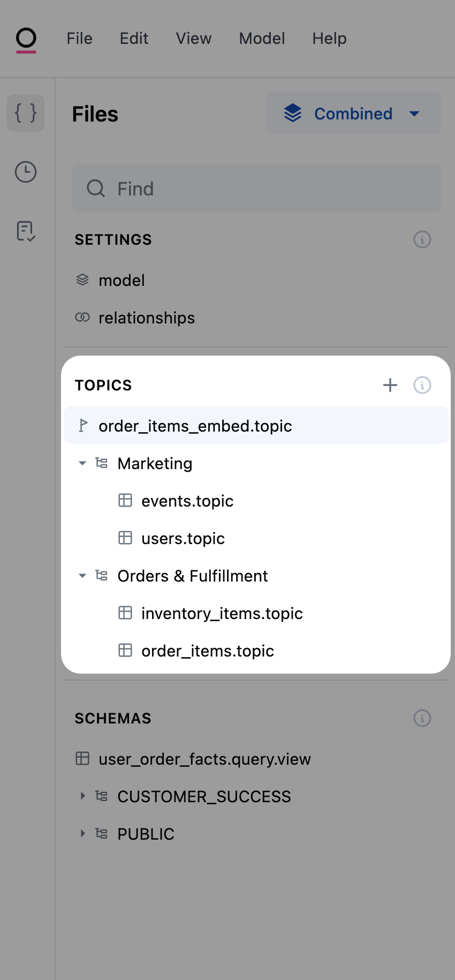Click the SETTINGS section heading

(x=113, y=239)
